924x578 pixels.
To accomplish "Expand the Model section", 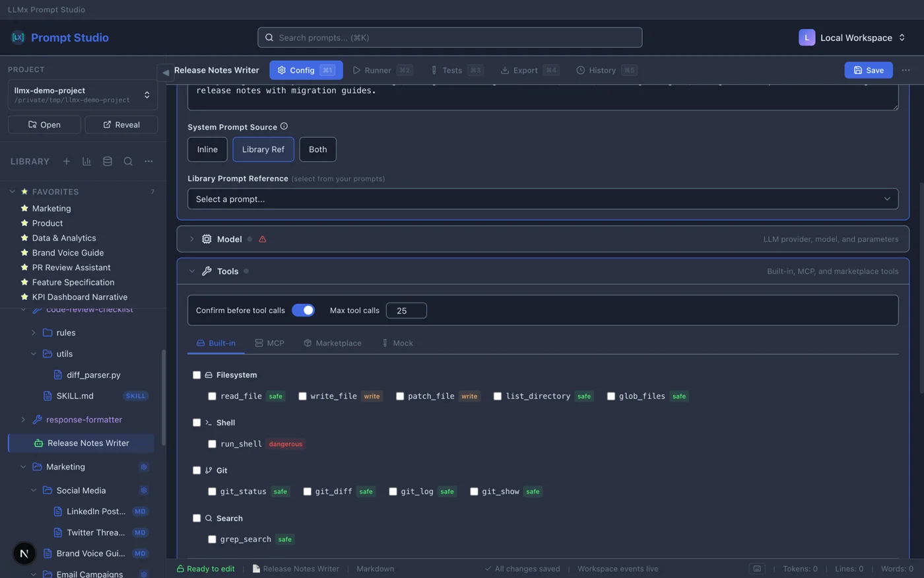I will [x=191, y=239].
